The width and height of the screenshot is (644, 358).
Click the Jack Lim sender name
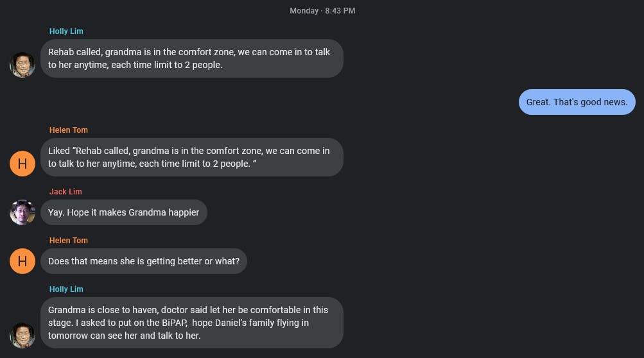point(65,192)
